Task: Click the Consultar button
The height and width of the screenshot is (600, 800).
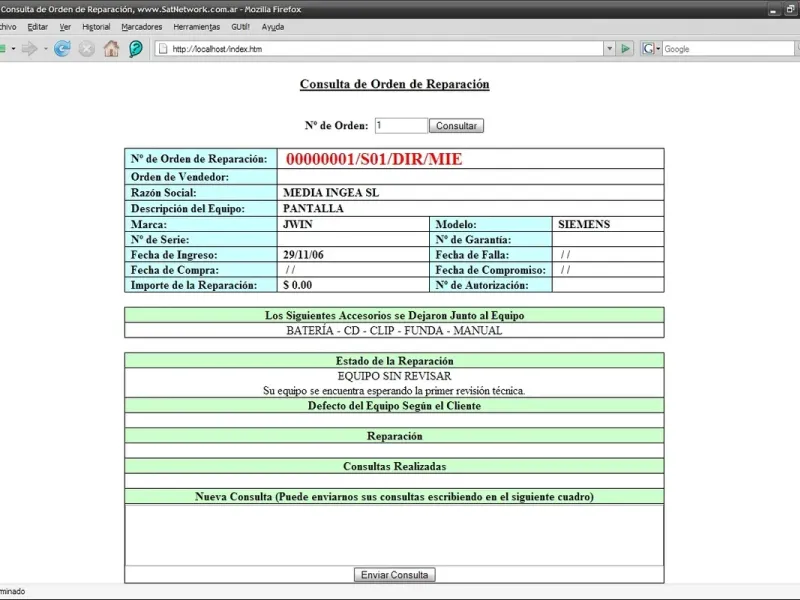Action: point(456,126)
